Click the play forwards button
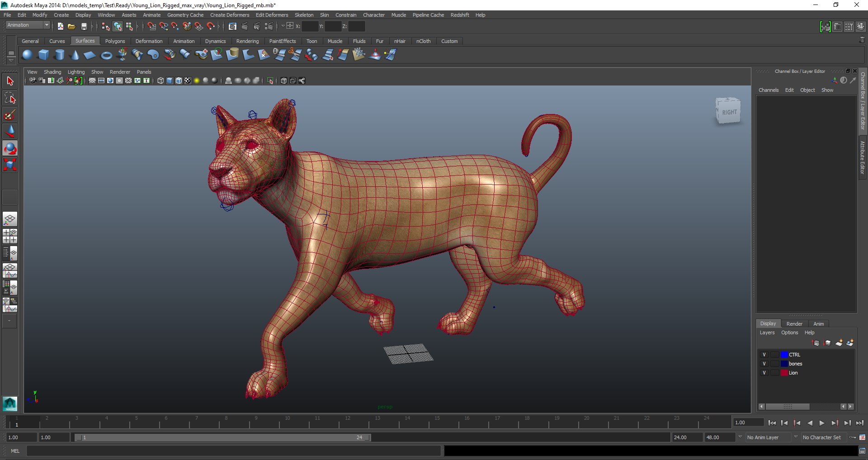 [822, 423]
